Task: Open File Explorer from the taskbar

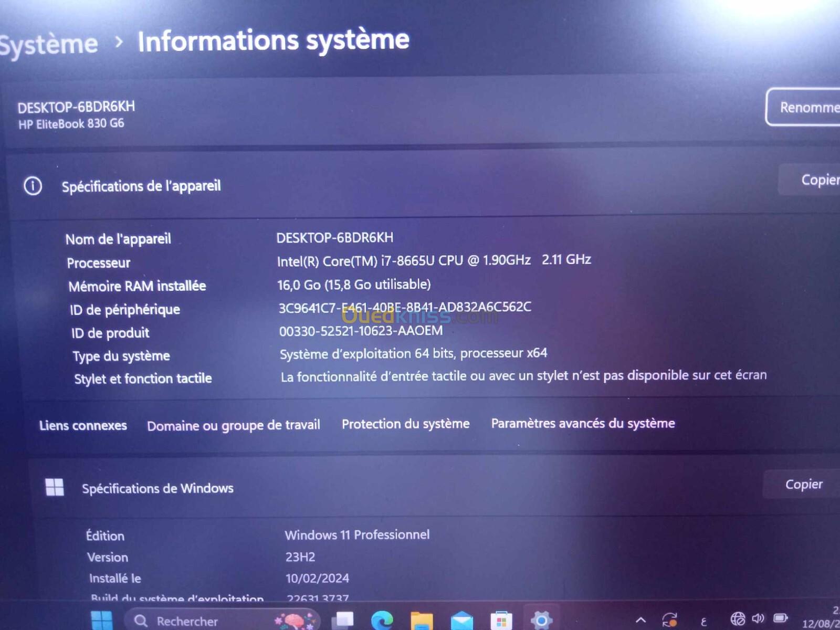Action: [x=422, y=621]
